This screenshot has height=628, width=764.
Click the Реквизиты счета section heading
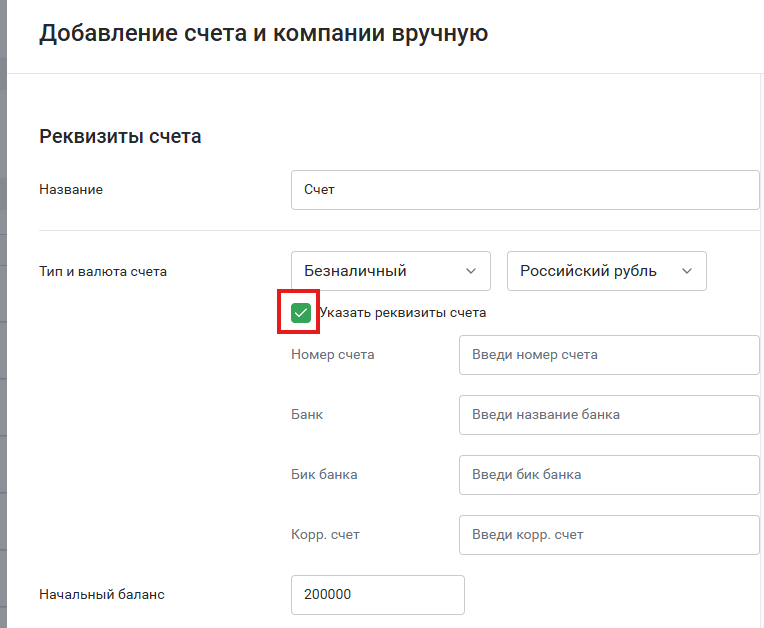[x=120, y=136]
